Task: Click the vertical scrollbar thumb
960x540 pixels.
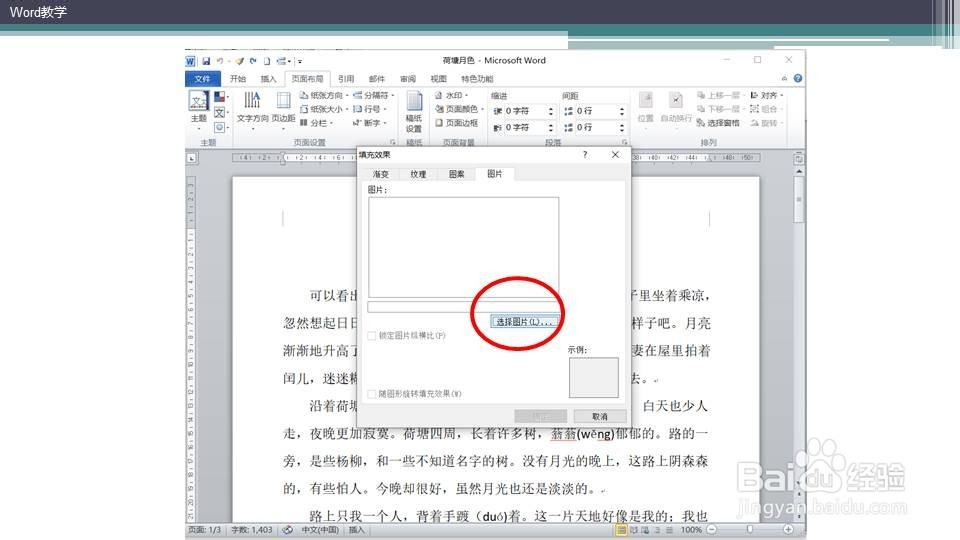Action: [798, 200]
